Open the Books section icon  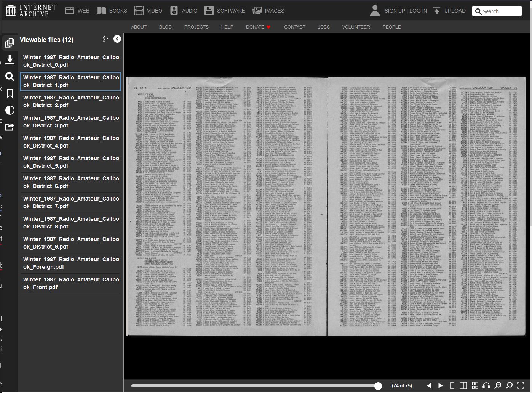coord(101,11)
